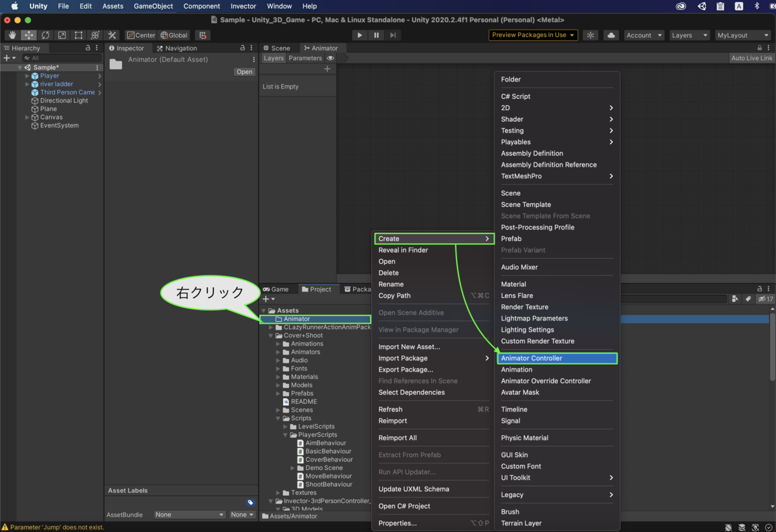Open the Account dropdown
The image size is (776, 532).
tap(644, 35)
